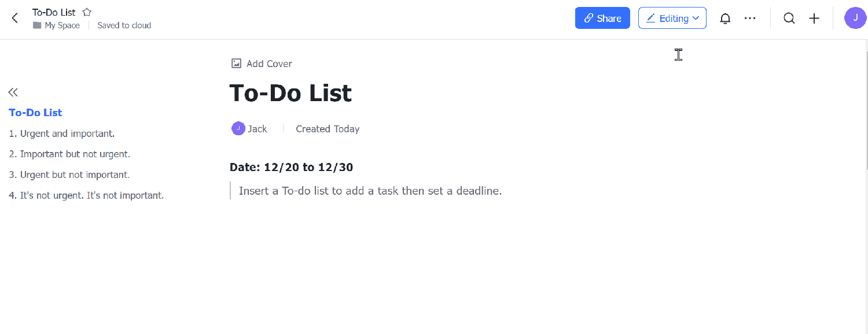Image resolution: width=868 pixels, height=334 pixels.
Task: Click the To-Do List document title
Action: 290,93
